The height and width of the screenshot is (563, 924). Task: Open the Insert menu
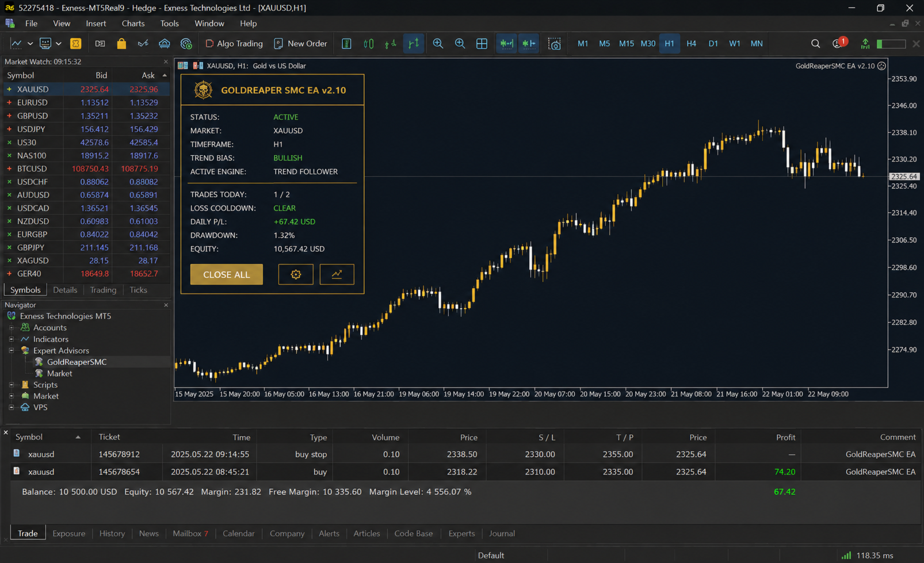pyautogui.click(x=96, y=24)
